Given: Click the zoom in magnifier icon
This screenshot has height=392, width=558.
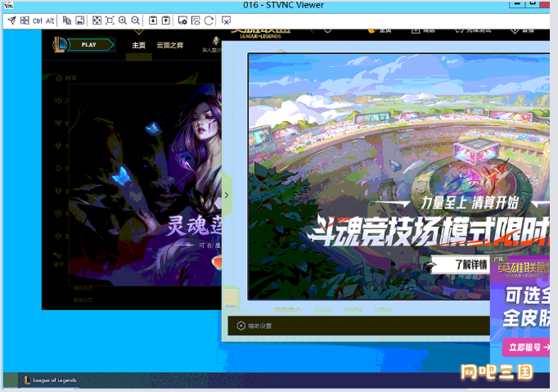Looking at the screenshot, I should [x=123, y=20].
